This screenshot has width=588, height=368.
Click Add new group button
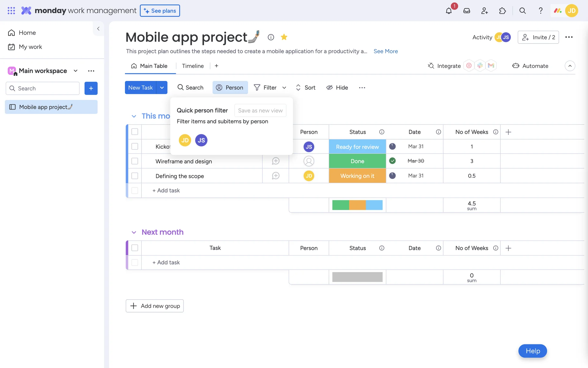(155, 306)
